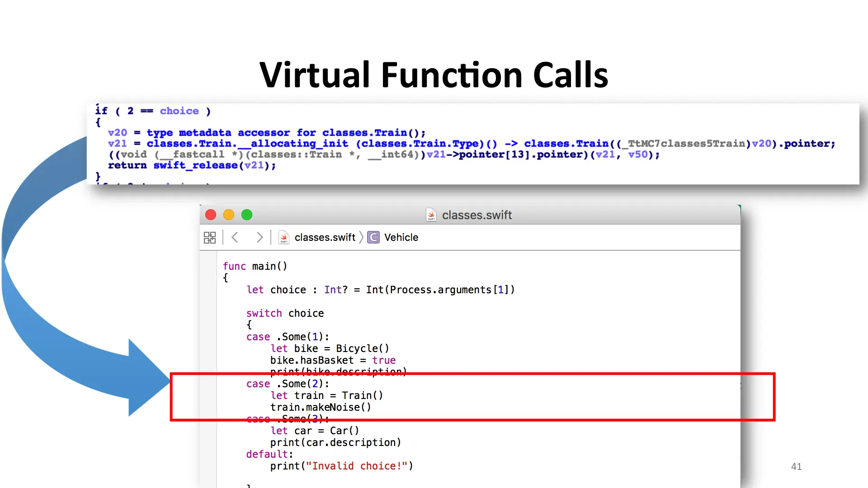Click the swift_release call in decompiled code

[195, 165]
